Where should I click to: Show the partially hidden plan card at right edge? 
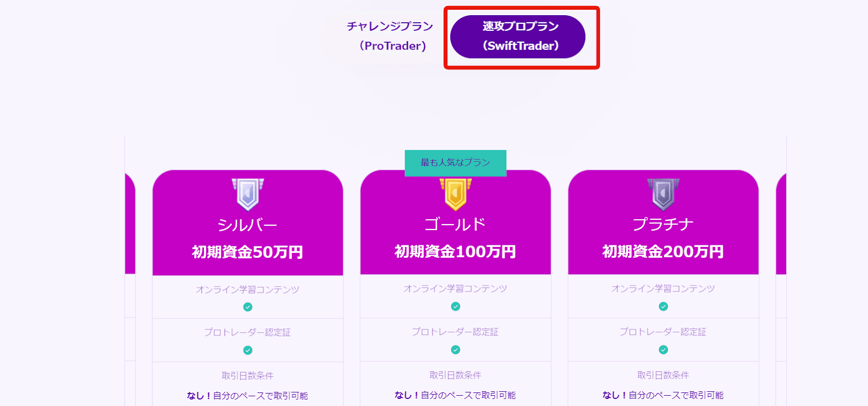(781, 224)
